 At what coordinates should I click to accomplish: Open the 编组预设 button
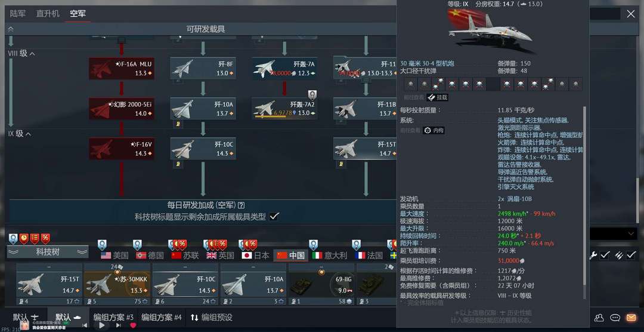coord(211,318)
